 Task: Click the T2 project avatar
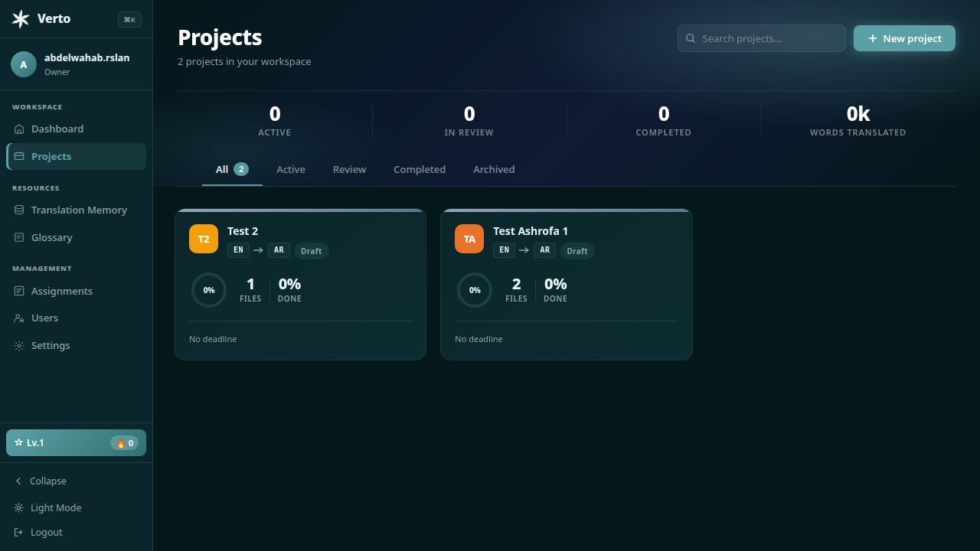[x=204, y=239]
